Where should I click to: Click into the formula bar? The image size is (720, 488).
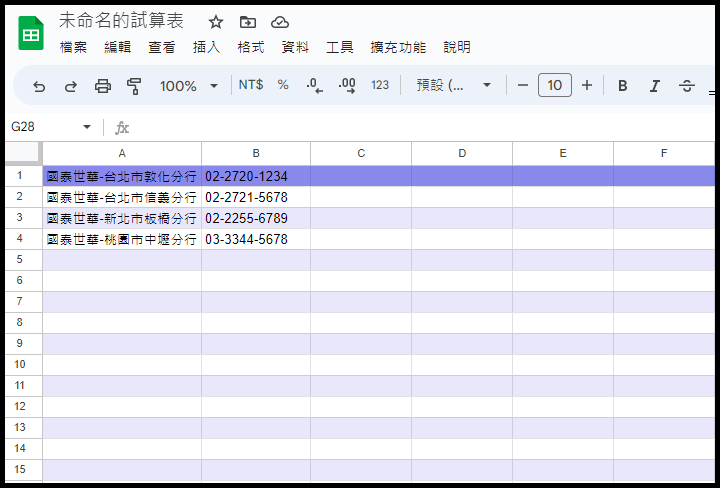click(422, 127)
